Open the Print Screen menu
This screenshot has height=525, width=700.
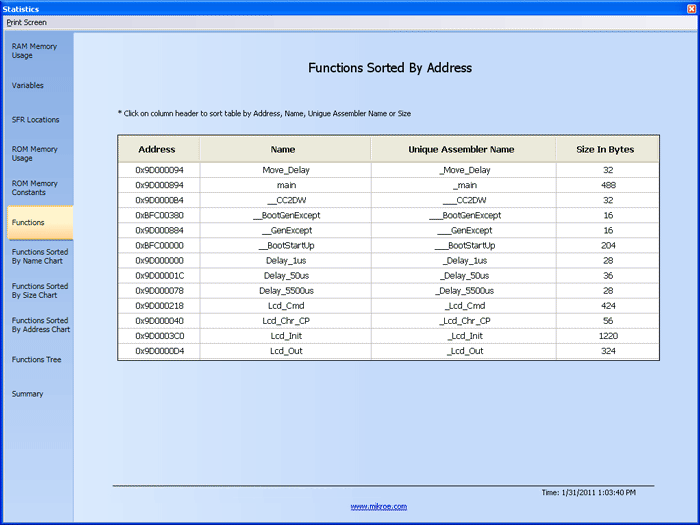(x=26, y=22)
